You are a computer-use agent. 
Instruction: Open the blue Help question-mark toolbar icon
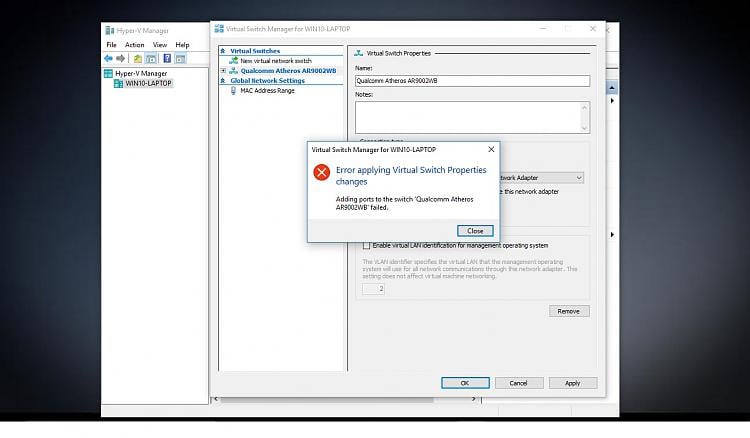click(x=167, y=58)
